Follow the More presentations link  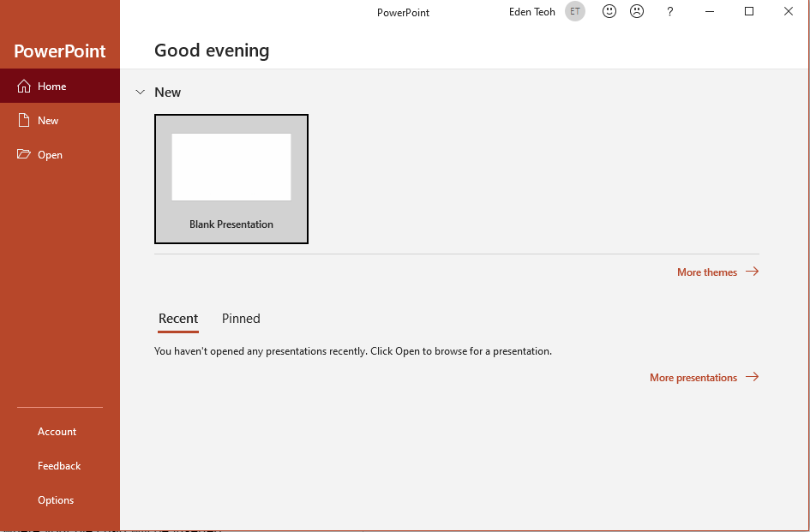coord(693,378)
